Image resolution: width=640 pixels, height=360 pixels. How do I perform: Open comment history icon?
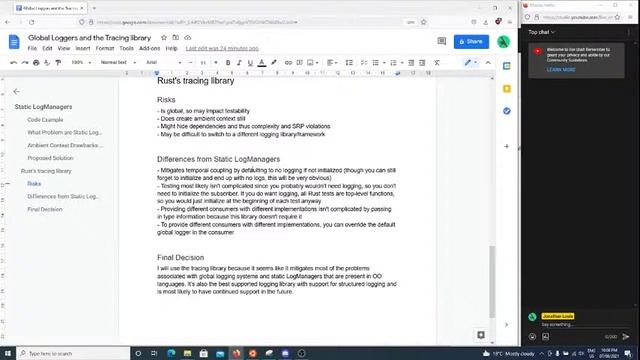click(442, 41)
